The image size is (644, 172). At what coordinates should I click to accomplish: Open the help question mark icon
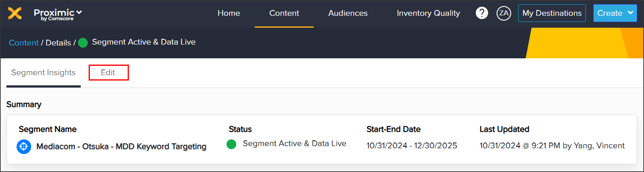click(482, 13)
